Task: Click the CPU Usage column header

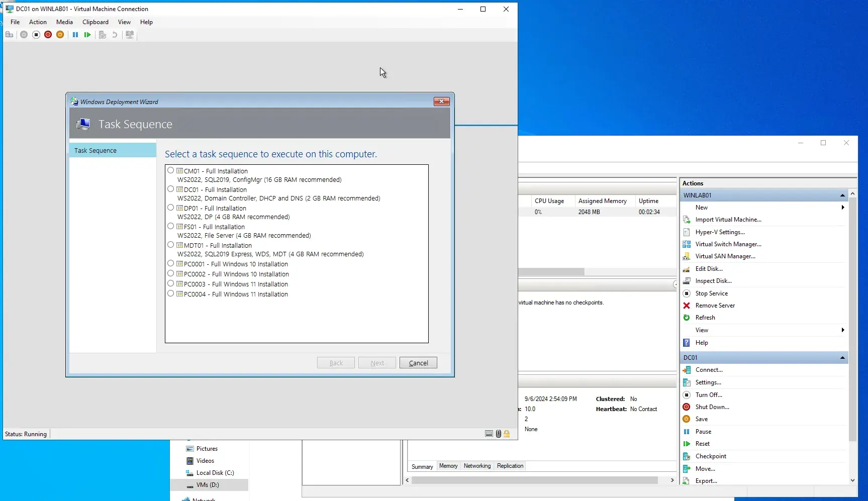Action: [x=553, y=201]
